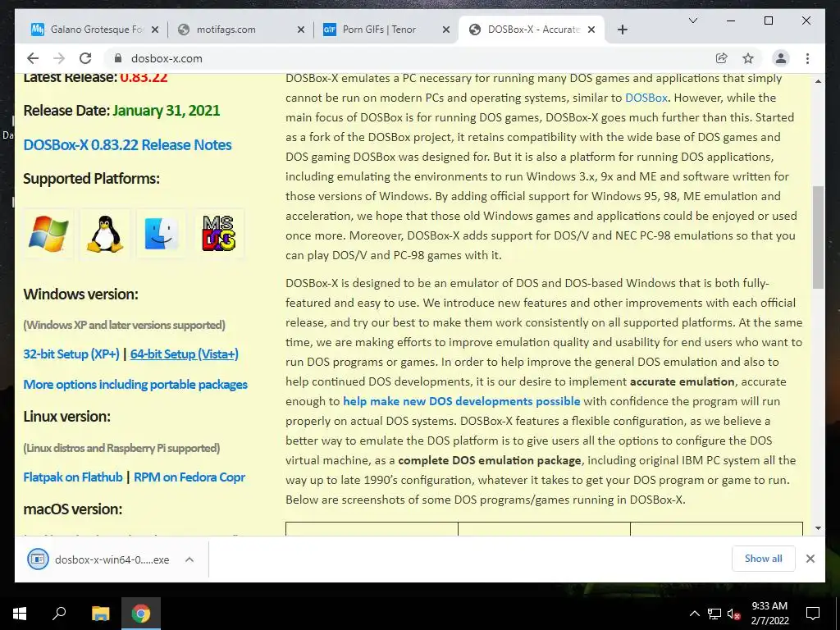Image resolution: width=840 pixels, height=630 pixels.
Task: Click Show all downloads button
Action: pos(764,559)
